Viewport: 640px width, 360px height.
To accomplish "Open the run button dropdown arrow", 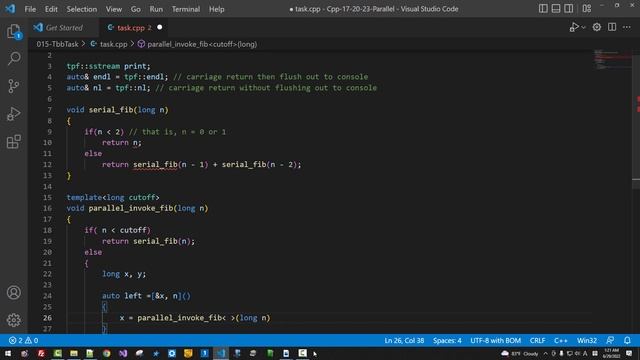I will [583, 27].
